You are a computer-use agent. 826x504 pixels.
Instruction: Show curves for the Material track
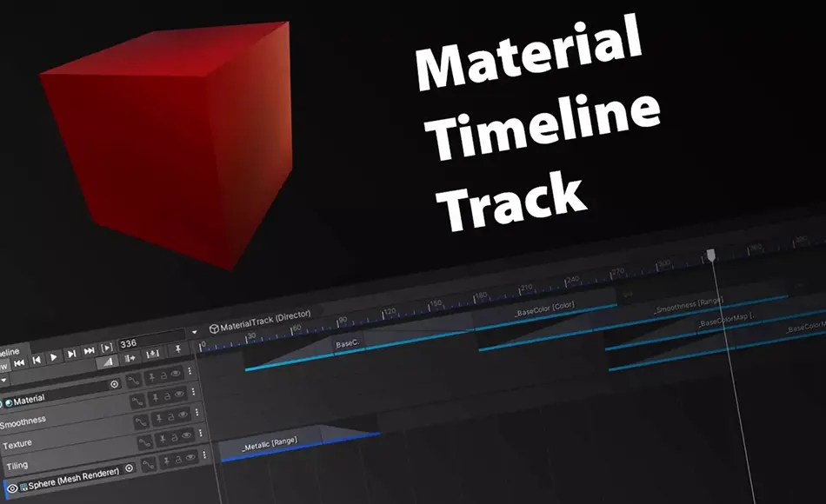134,381
